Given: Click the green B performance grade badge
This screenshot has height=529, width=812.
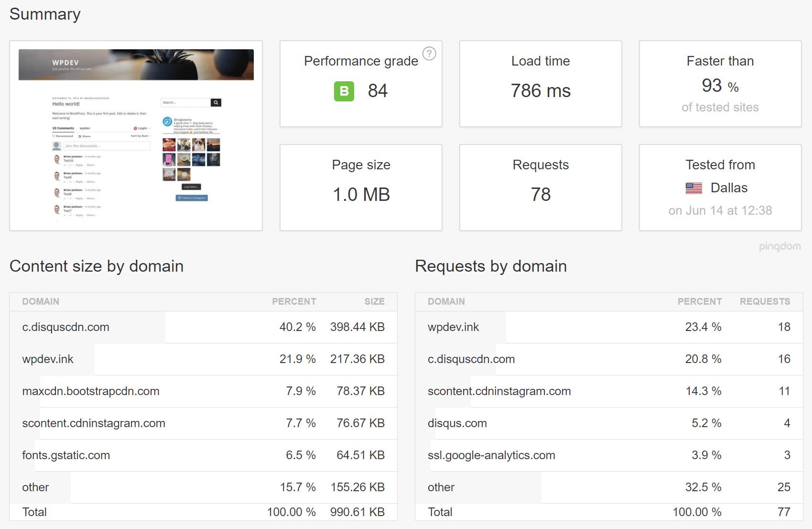Looking at the screenshot, I should pyautogui.click(x=344, y=91).
